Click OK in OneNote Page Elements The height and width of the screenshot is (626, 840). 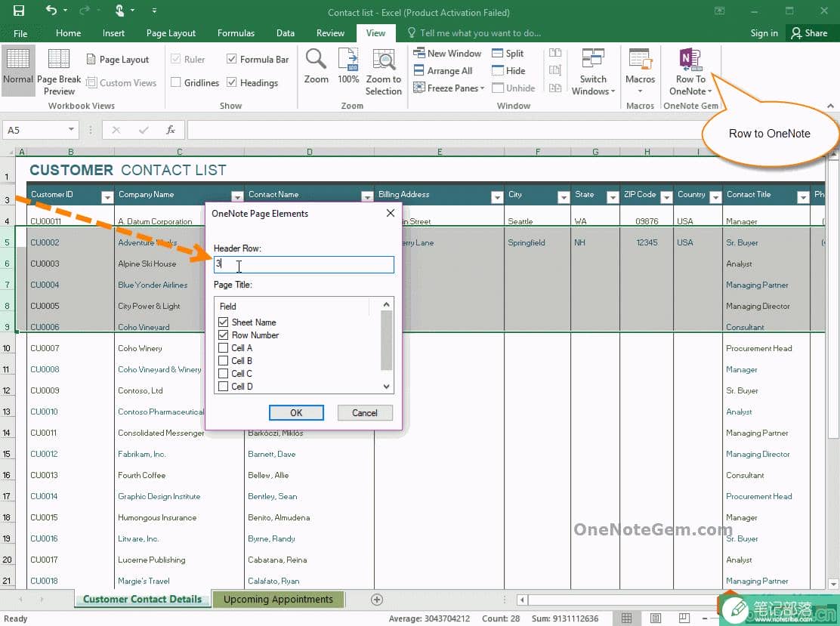click(296, 413)
